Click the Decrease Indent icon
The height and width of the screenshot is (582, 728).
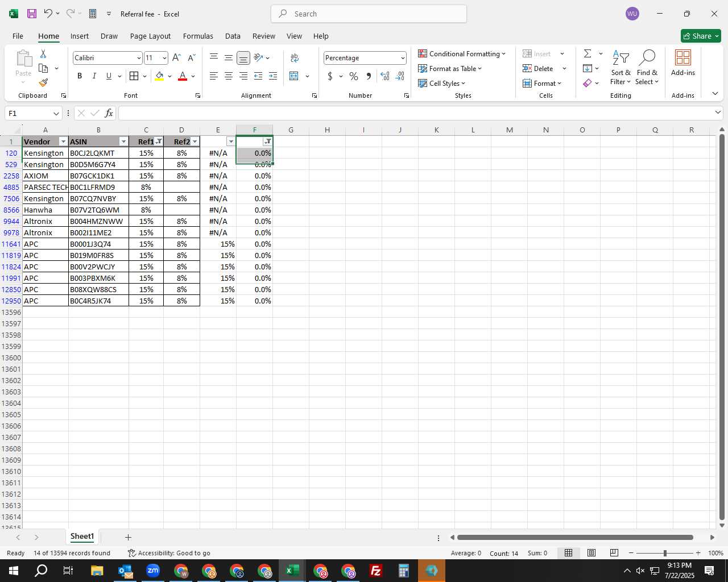[258, 76]
